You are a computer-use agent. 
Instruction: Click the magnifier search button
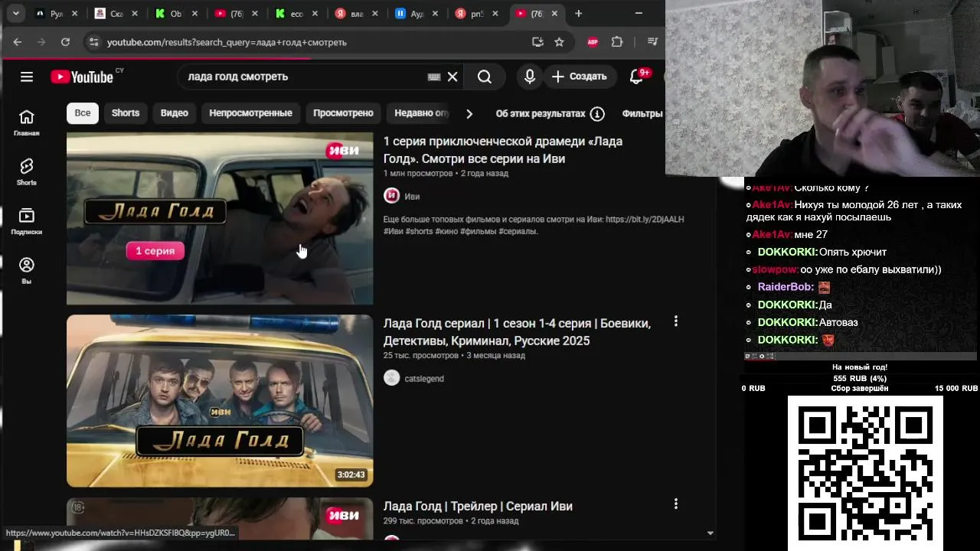coord(485,77)
